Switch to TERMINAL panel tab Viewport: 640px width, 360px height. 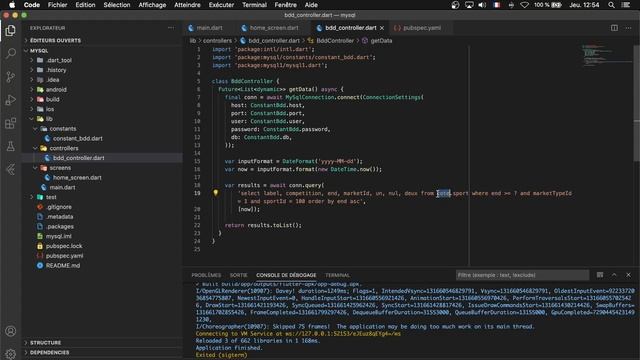[x=338, y=275]
